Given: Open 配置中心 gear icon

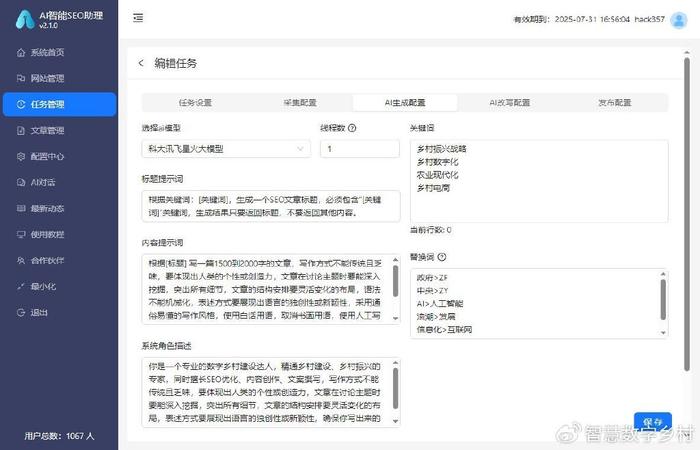Looking at the screenshot, I should pos(21,156).
